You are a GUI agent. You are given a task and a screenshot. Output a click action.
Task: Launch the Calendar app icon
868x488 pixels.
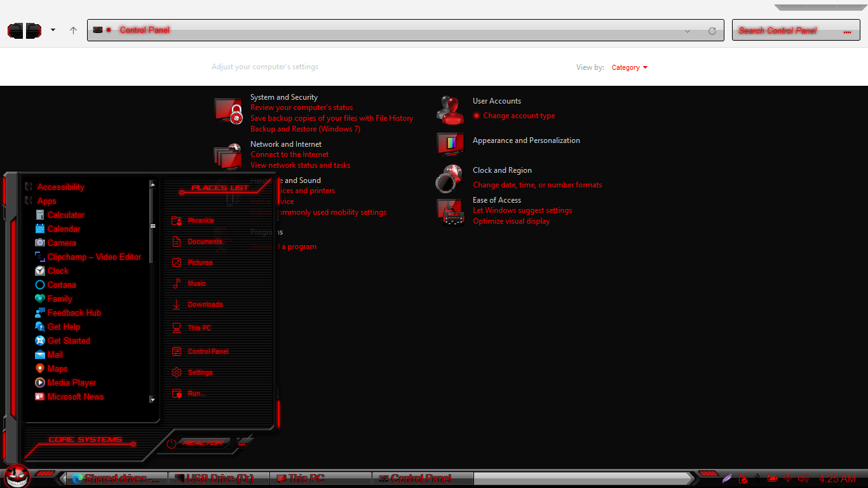coord(40,229)
